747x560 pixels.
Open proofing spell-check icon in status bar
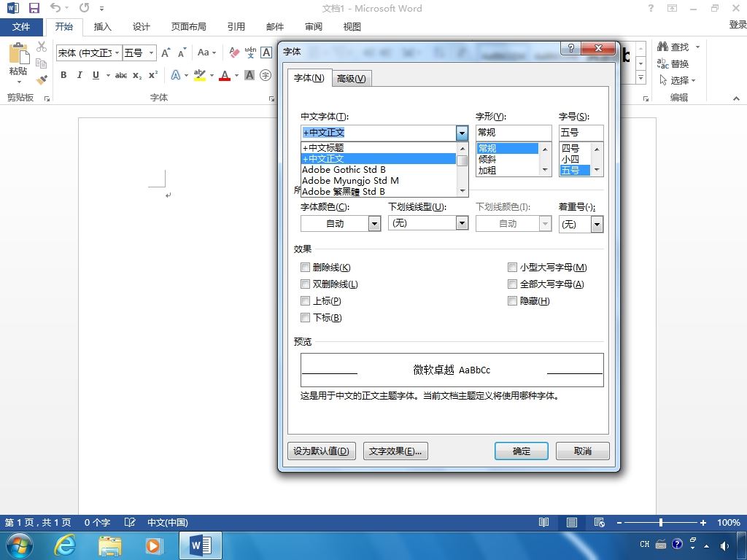(x=130, y=522)
